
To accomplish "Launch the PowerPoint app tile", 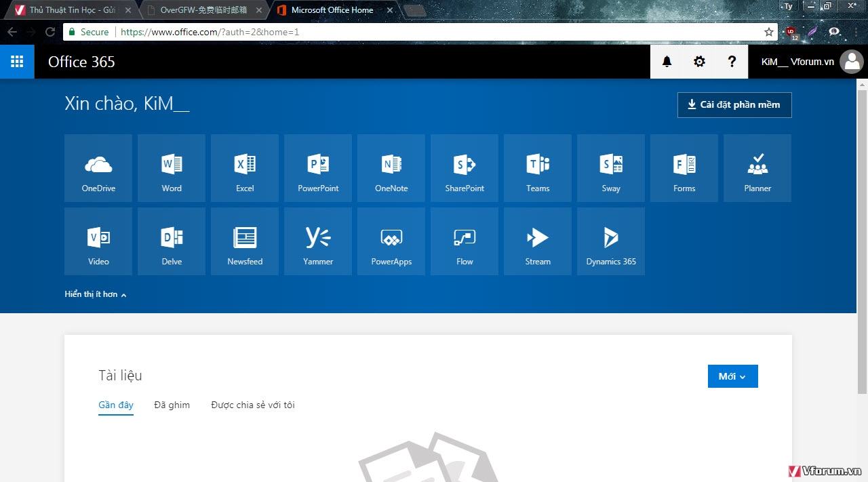I will (x=318, y=168).
